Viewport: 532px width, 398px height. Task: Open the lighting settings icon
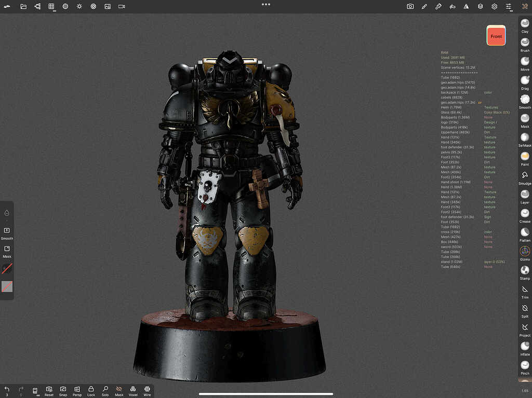[x=79, y=6]
